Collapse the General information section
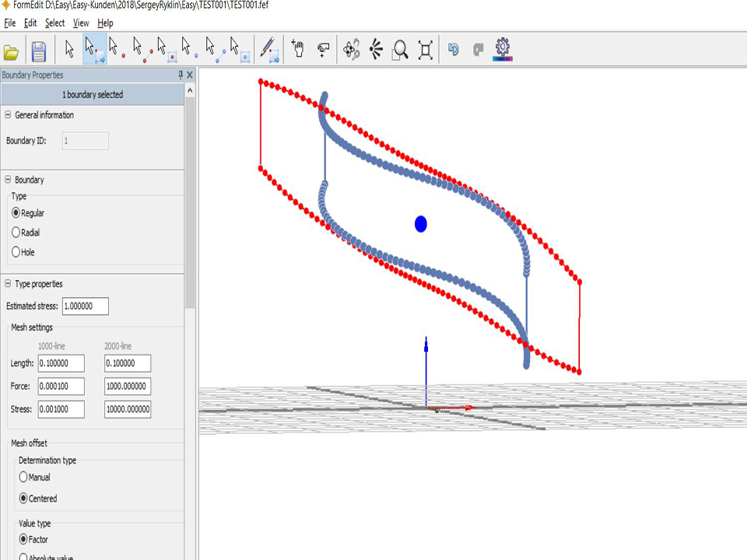Image resolution: width=747 pixels, height=560 pixels. point(8,115)
